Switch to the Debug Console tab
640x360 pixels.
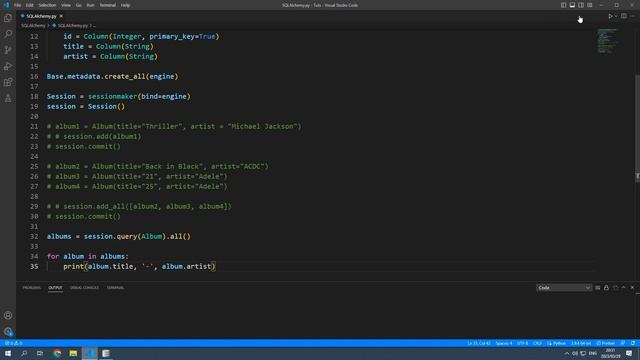[x=84, y=288]
